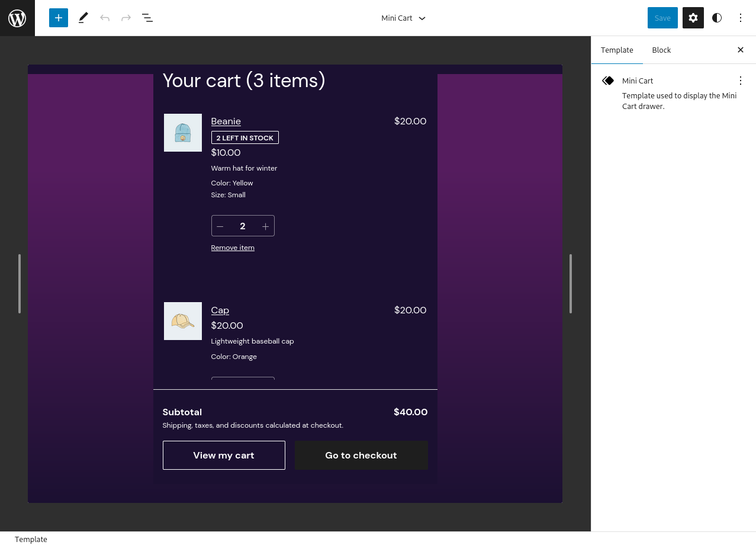Viewport: 756px width, 545px height.
Task: Decrease Beanie quantity with minus
Action: click(x=220, y=226)
